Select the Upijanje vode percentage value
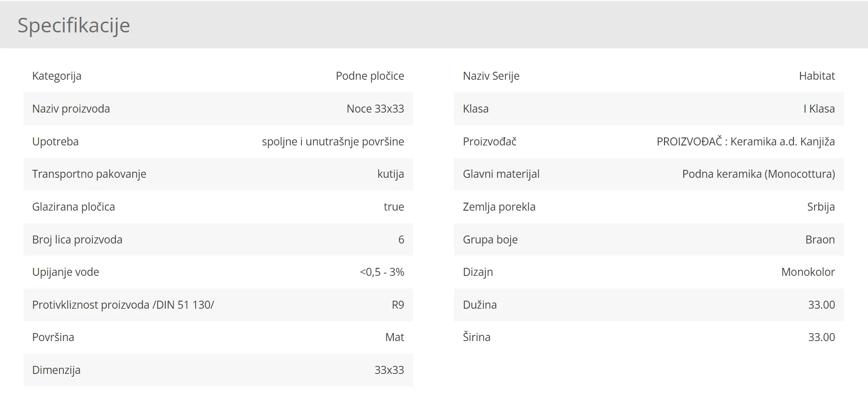This screenshot has height=395, width=868. tap(382, 272)
